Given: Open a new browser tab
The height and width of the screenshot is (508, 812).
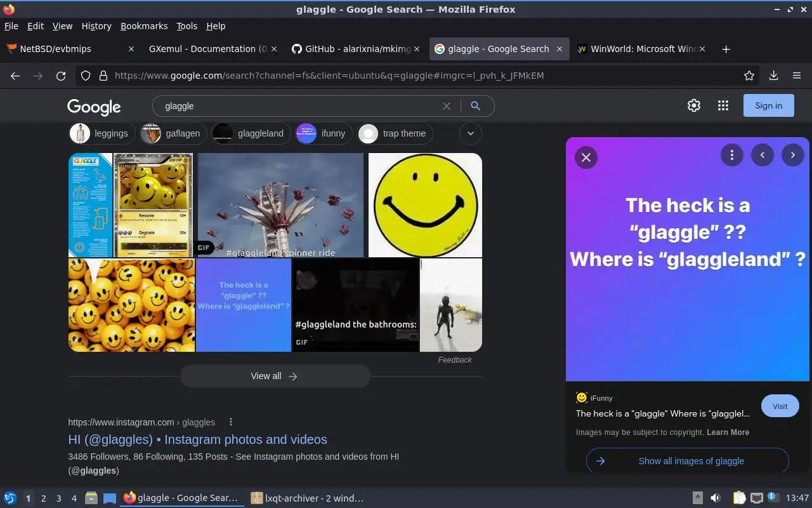Looking at the screenshot, I should click(x=726, y=49).
